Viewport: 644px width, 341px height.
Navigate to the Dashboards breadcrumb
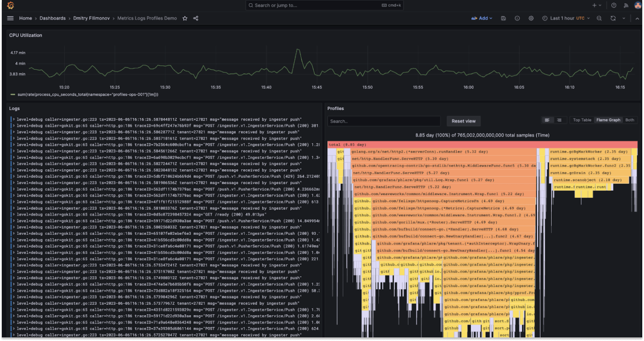pos(53,18)
